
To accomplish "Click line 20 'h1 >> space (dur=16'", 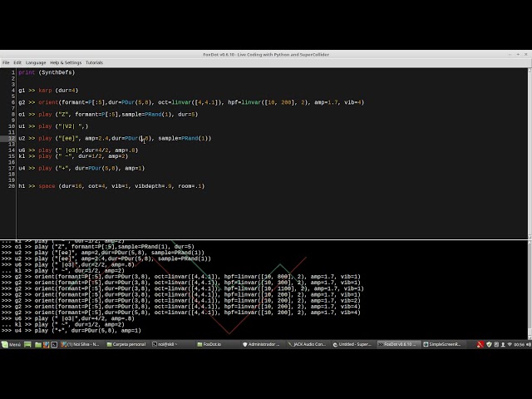I will (x=111, y=186).
